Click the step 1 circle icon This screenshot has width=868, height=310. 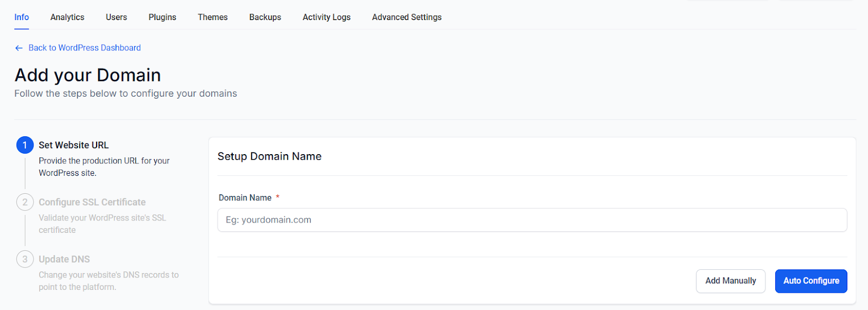pos(25,145)
